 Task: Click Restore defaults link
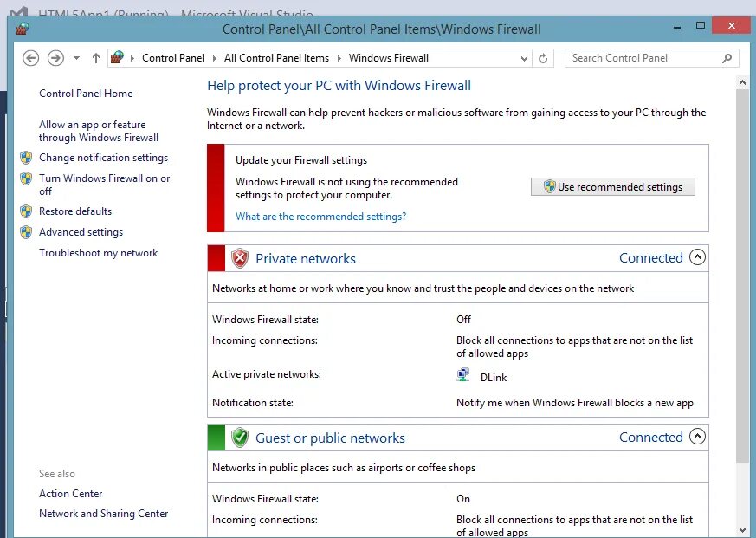coord(75,211)
